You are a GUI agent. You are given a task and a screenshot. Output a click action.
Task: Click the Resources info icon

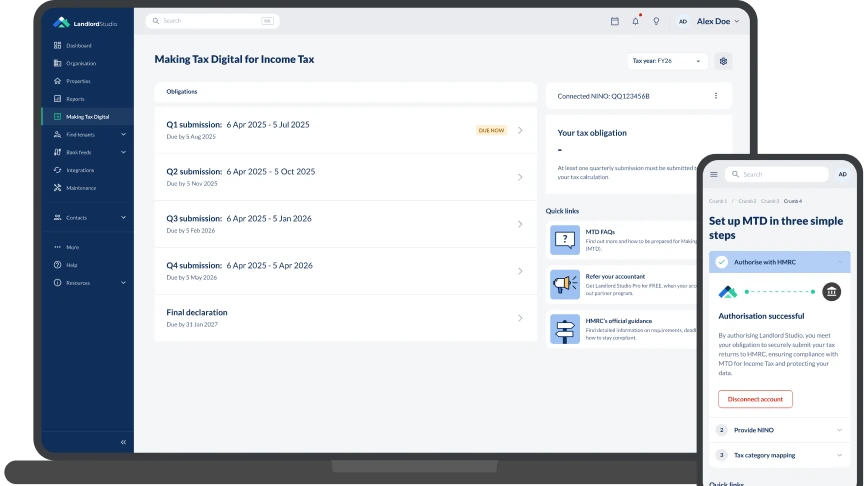tap(57, 283)
